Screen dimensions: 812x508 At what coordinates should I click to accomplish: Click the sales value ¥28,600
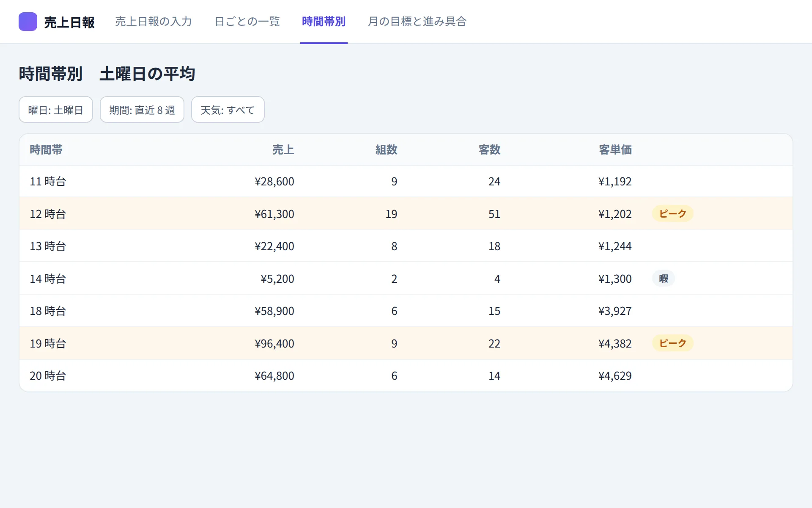click(x=274, y=182)
